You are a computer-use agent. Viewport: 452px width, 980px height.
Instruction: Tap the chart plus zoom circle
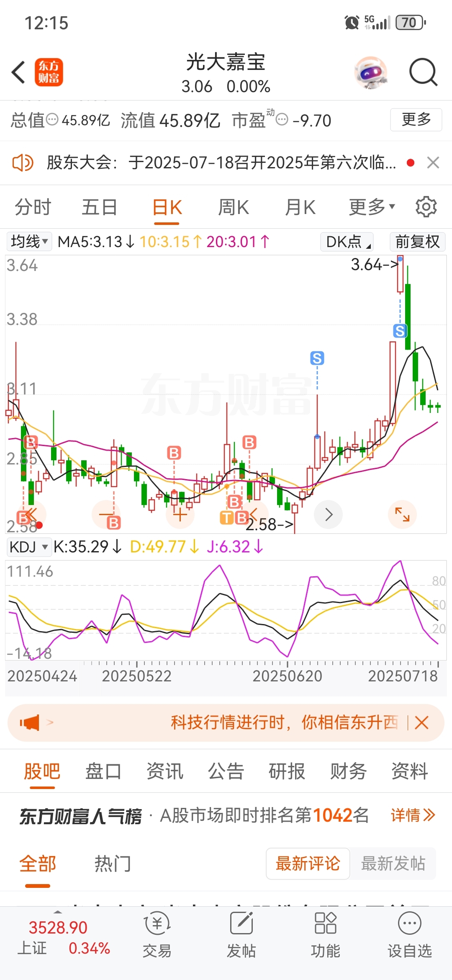pyautogui.click(x=180, y=515)
